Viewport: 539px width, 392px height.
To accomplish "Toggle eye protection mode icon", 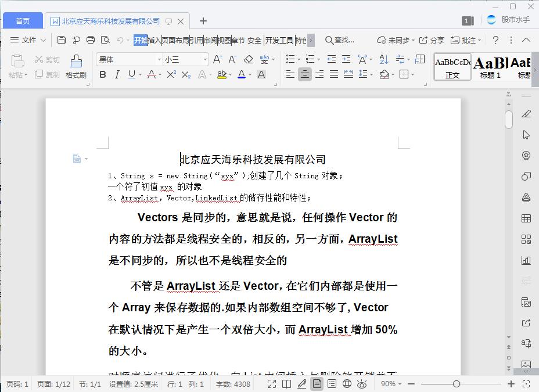I will coord(362,384).
